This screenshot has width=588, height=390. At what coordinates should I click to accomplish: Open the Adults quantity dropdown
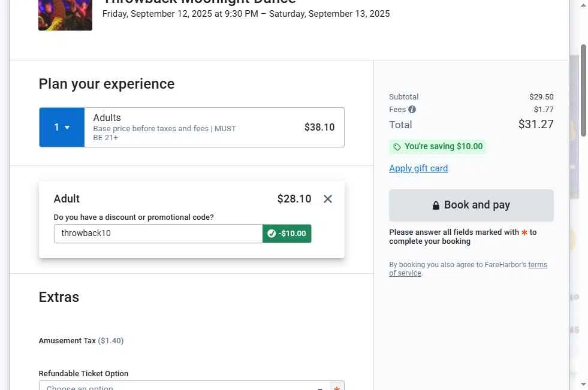62,128
